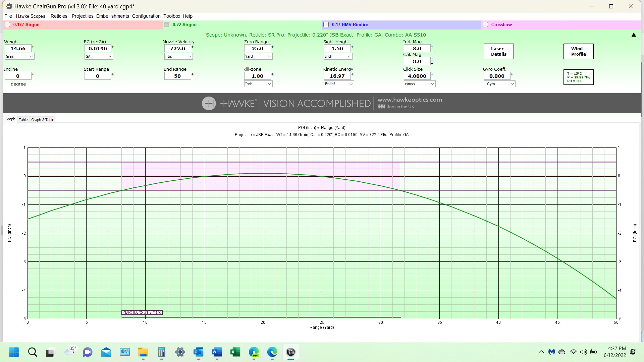644x362 pixels.
Task: Open Settings gear on taskbar
Action: (x=180, y=352)
